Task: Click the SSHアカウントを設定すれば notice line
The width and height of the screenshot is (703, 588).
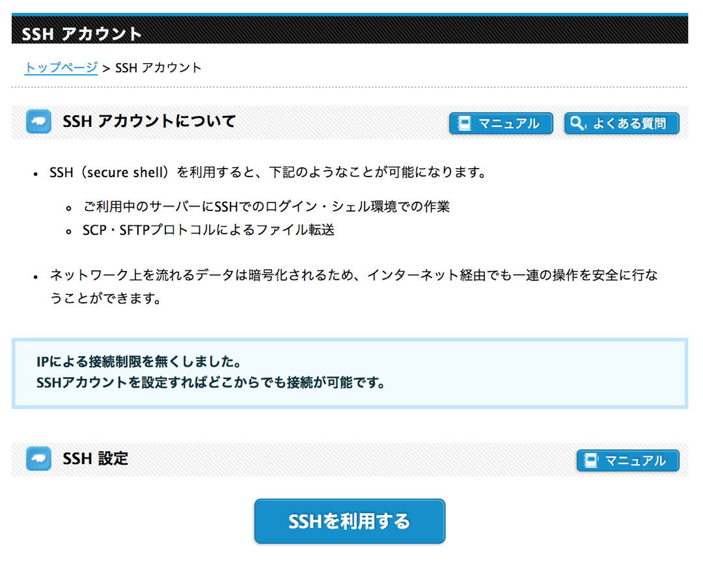Action: coord(211,383)
